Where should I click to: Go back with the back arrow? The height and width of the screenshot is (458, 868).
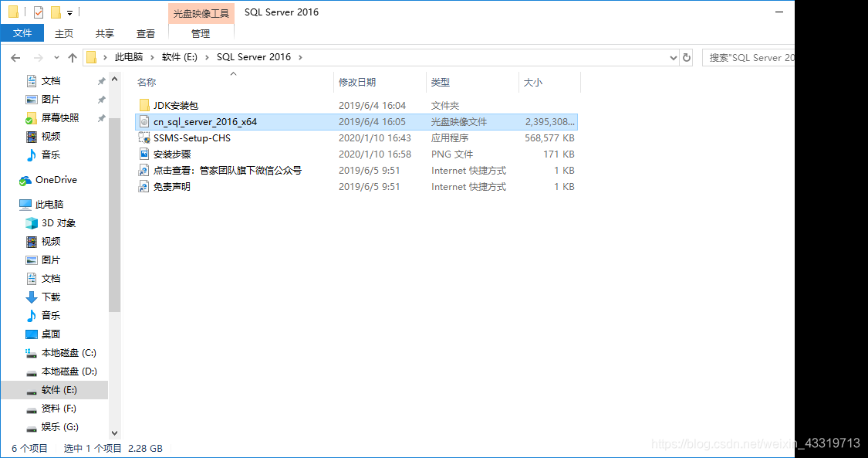[15, 58]
